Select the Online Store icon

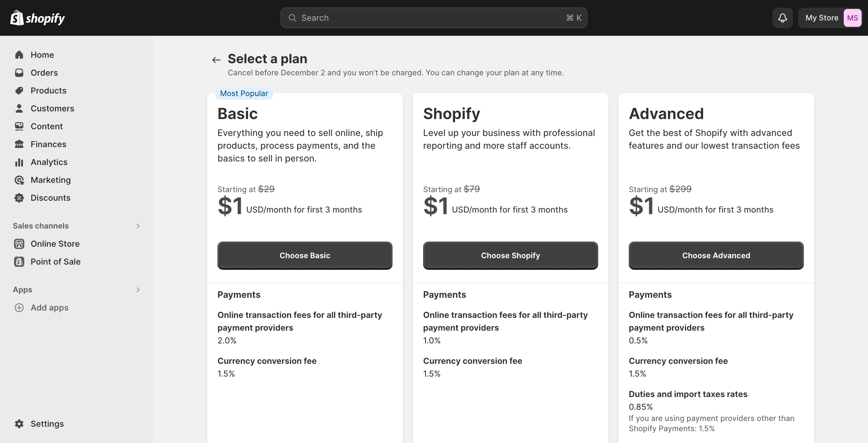click(x=19, y=244)
